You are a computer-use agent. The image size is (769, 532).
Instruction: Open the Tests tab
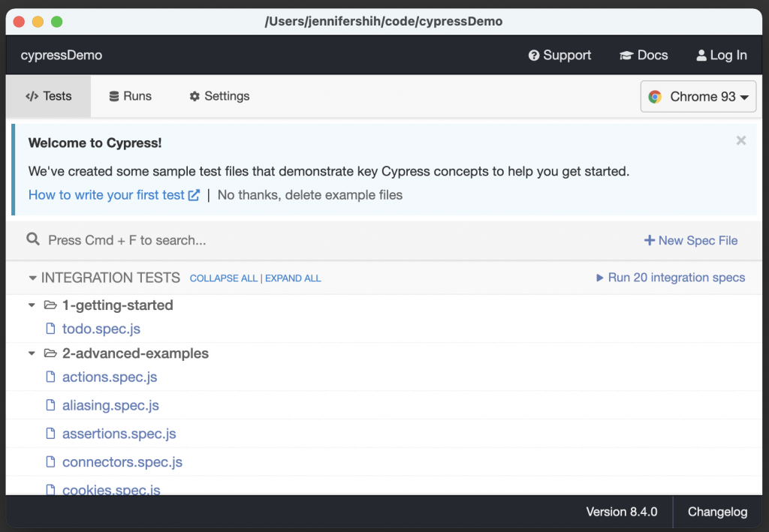[48, 96]
